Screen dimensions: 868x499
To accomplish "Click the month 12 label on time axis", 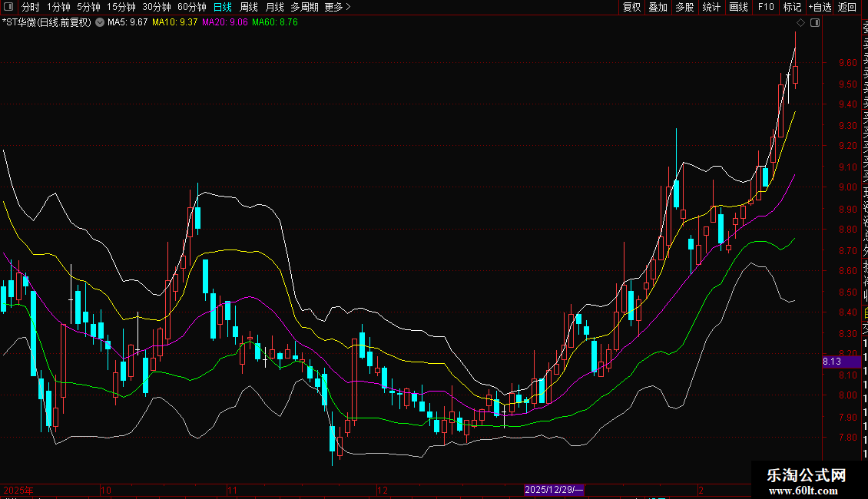I will click(x=383, y=490).
